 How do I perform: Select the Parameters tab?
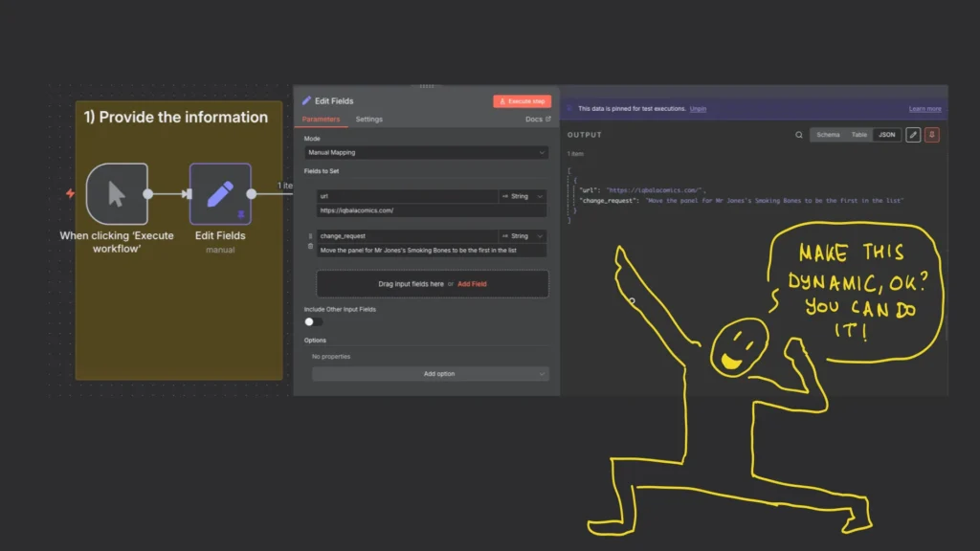(x=321, y=120)
